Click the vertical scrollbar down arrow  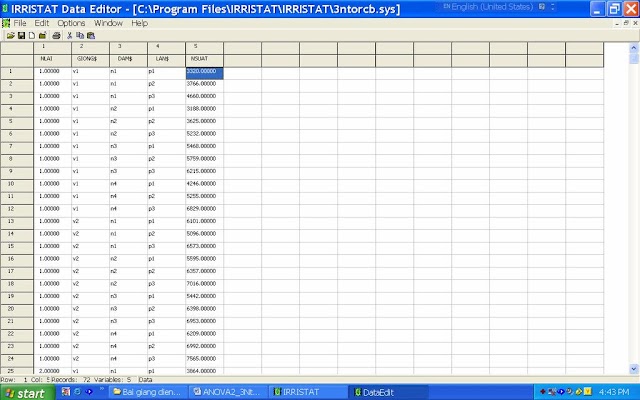634,369
